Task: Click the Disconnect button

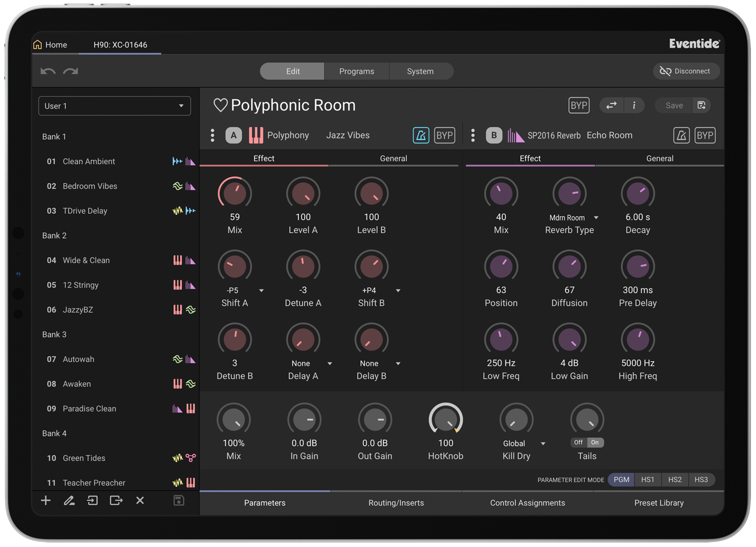Action: [686, 71]
